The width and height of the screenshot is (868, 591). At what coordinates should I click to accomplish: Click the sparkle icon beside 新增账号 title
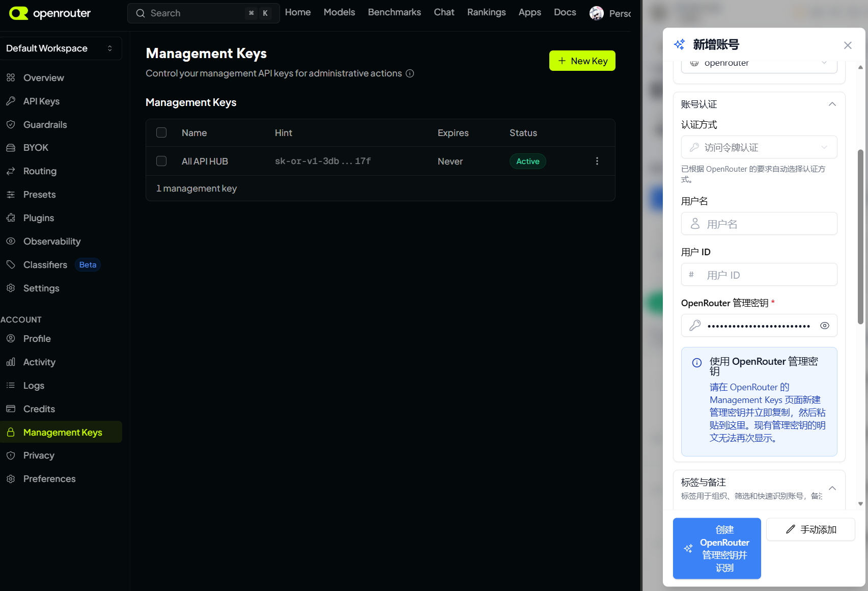click(x=680, y=44)
